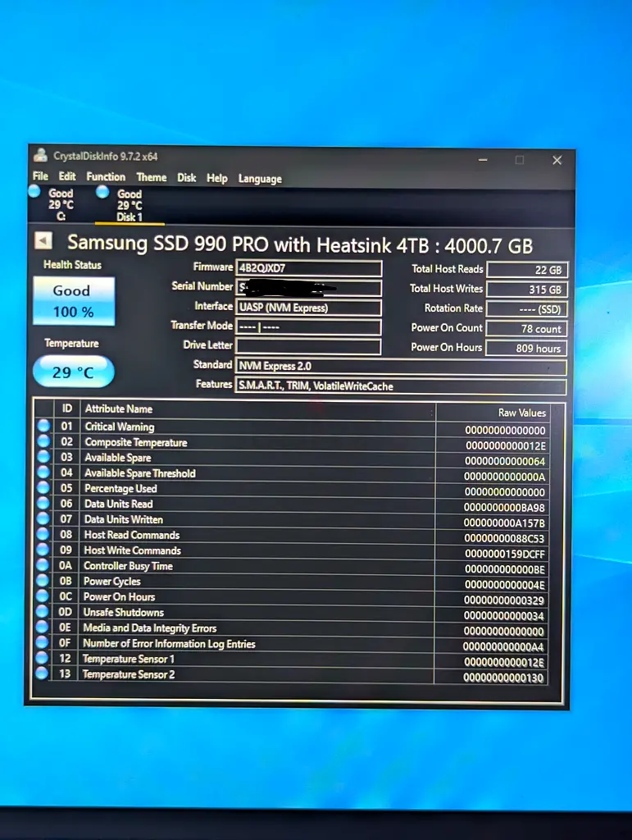Click status orb for Percentage Used row

point(43,488)
